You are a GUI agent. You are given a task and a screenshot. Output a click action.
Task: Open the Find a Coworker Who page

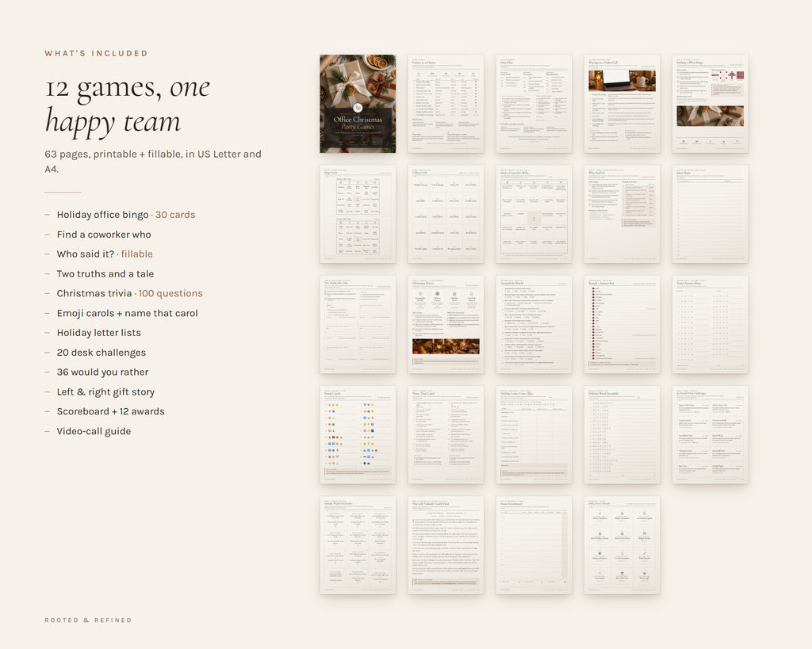[534, 214]
